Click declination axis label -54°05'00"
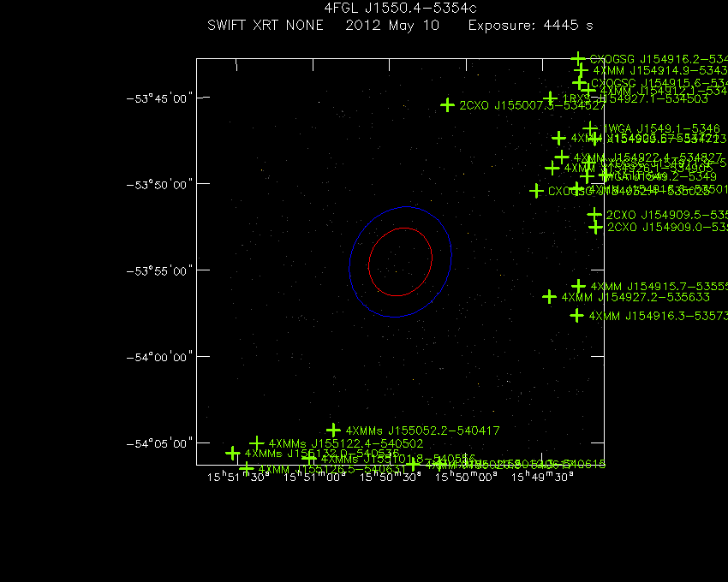The height and width of the screenshot is (582, 728). pos(159,443)
